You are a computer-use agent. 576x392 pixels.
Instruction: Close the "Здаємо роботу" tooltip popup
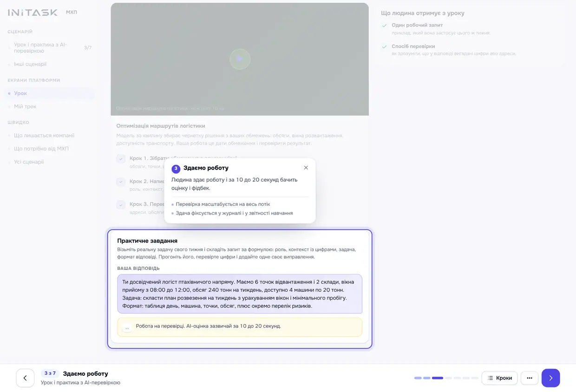click(x=306, y=168)
